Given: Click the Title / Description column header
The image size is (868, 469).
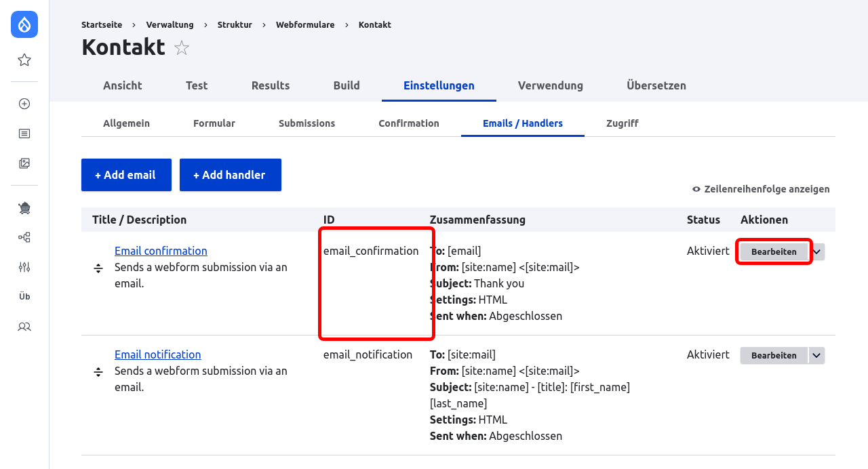Looking at the screenshot, I should click(139, 220).
